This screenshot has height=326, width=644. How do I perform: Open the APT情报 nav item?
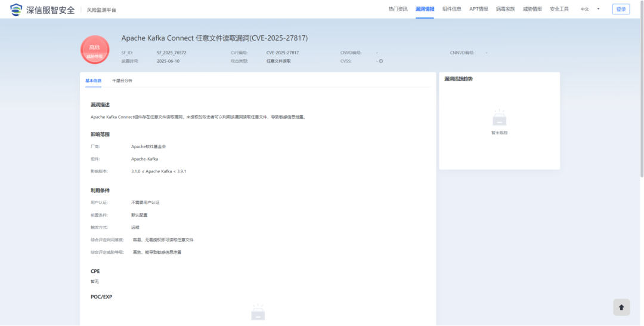pos(478,9)
